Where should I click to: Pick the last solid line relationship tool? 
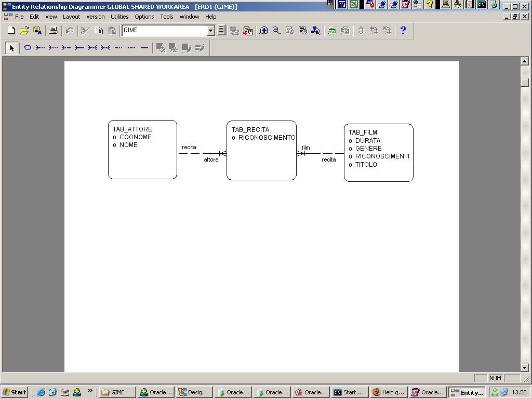tap(144, 48)
